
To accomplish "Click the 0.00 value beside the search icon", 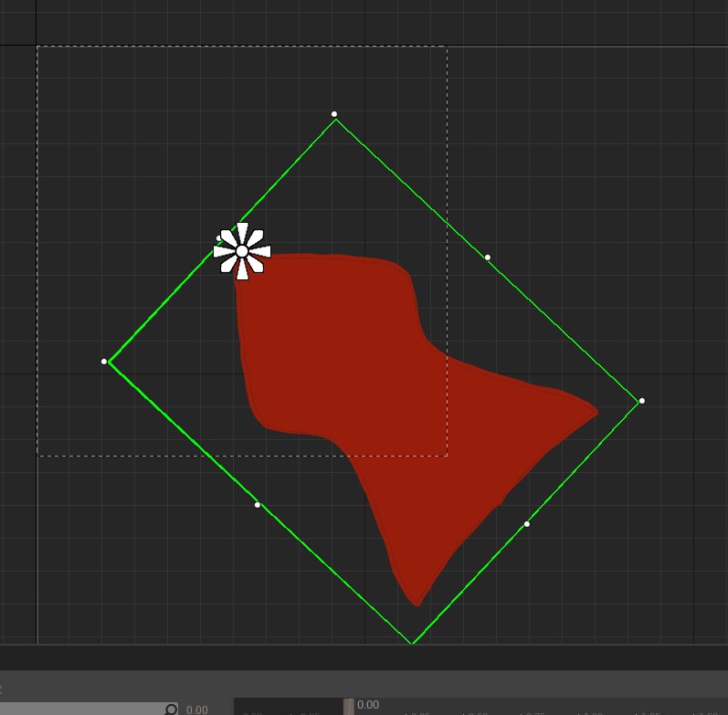I will (x=196, y=710).
